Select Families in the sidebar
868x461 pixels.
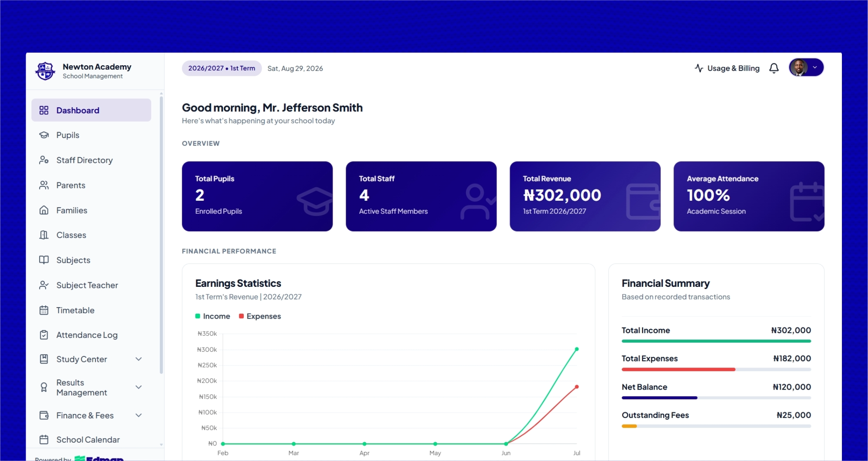coord(91,210)
